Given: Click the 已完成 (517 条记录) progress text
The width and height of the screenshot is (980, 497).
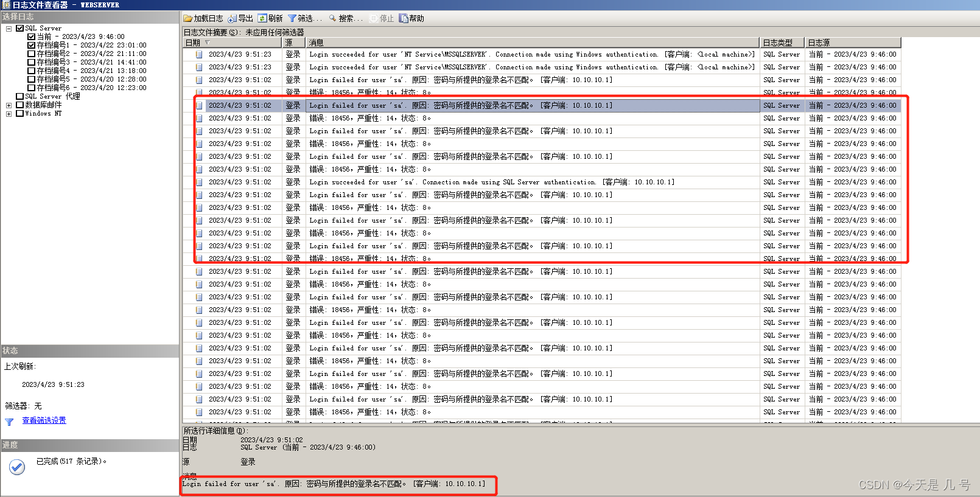Looking at the screenshot, I should 71,461.
